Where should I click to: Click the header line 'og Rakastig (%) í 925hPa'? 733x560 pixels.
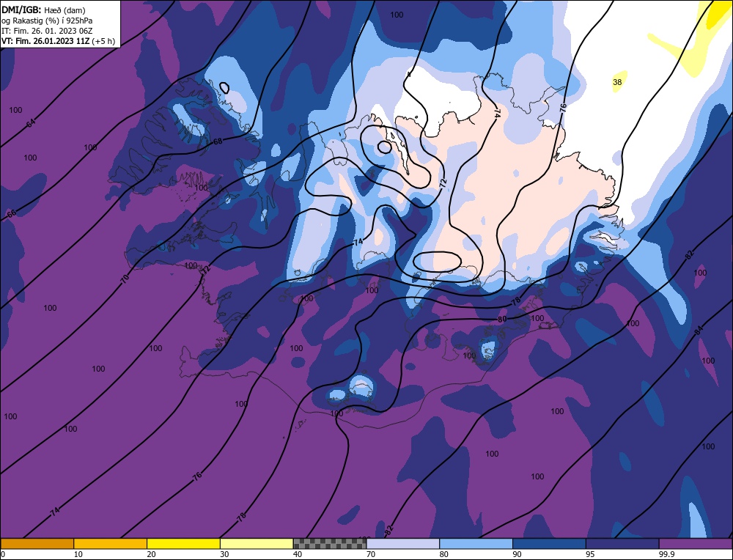click(47, 21)
